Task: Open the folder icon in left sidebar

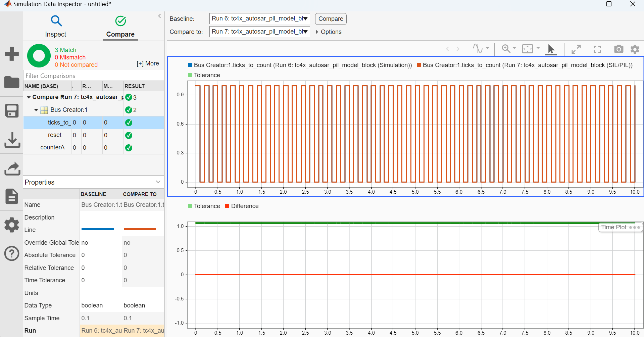Action: point(12,82)
